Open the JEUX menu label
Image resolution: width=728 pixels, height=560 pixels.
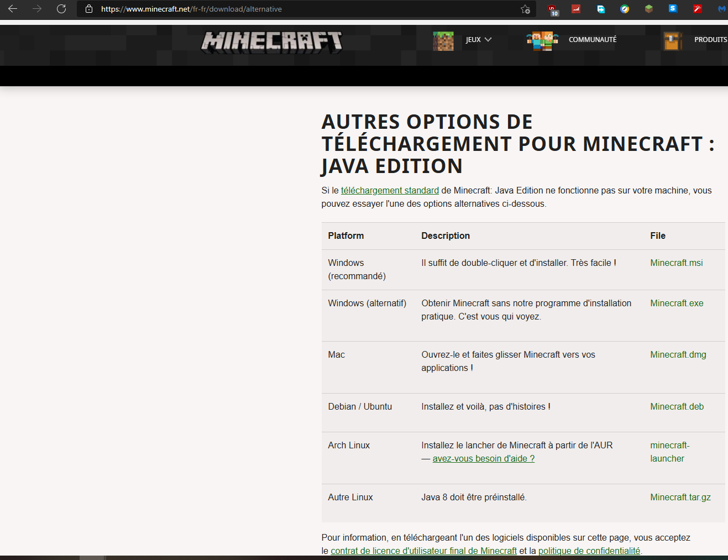473,40
